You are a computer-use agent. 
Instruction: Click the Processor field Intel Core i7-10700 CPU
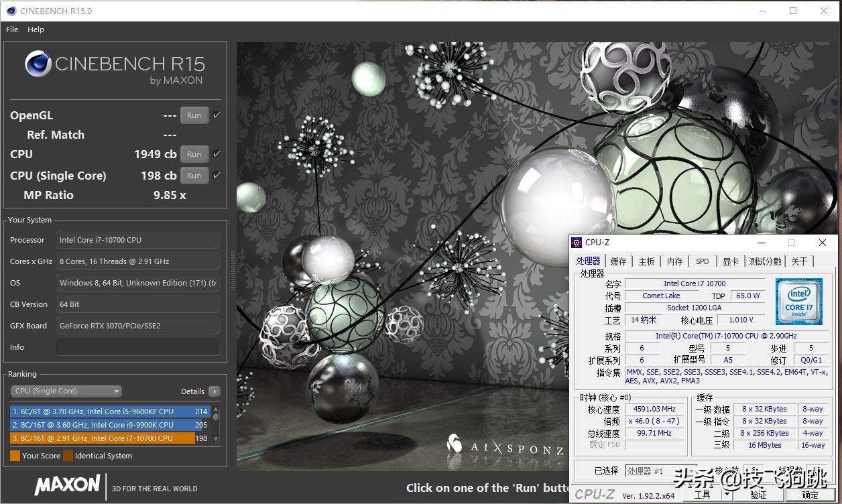click(138, 240)
